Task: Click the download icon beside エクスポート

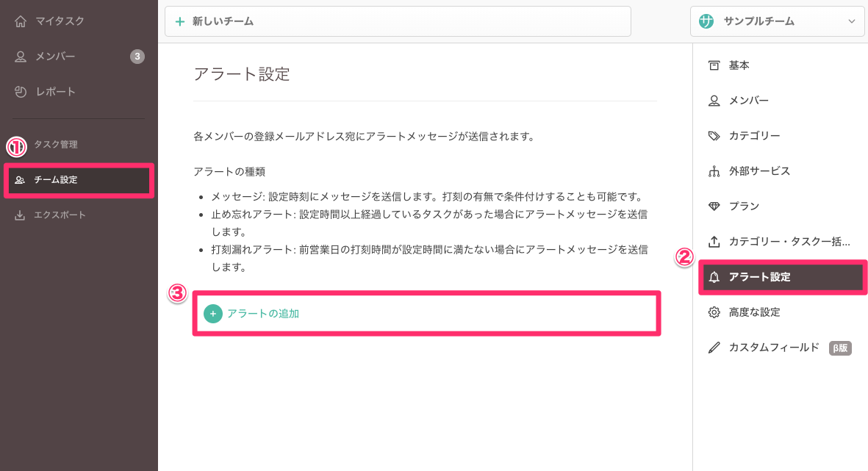Action: (x=20, y=215)
